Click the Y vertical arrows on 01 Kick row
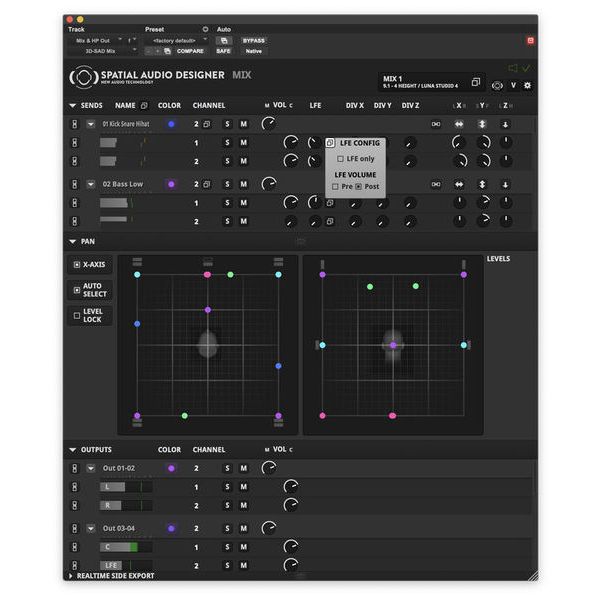This screenshot has height=600, width=600. (482, 124)
